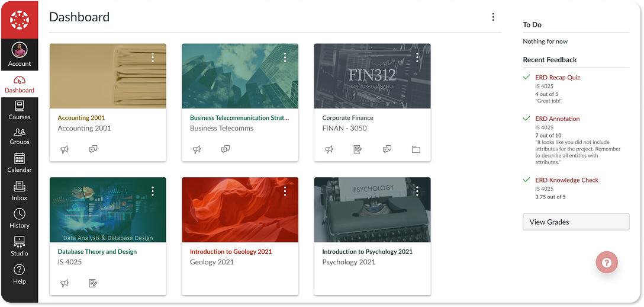Click the View Grades button
Image resolution: width=644 pixels, height=307 pixels.
pyautogui.click(x=576, y=222)
